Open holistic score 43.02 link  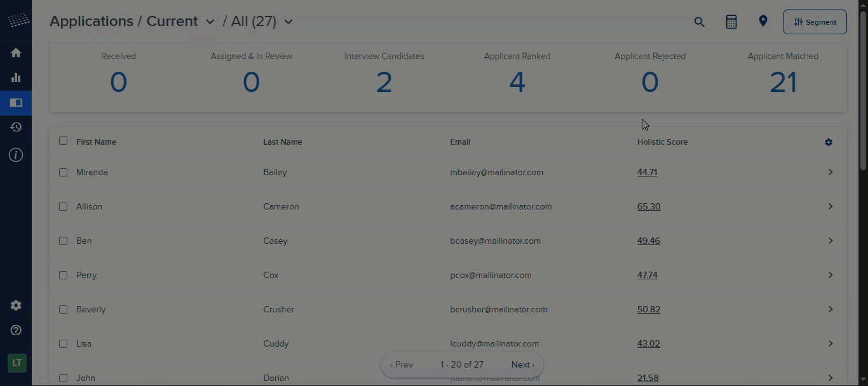648,343
